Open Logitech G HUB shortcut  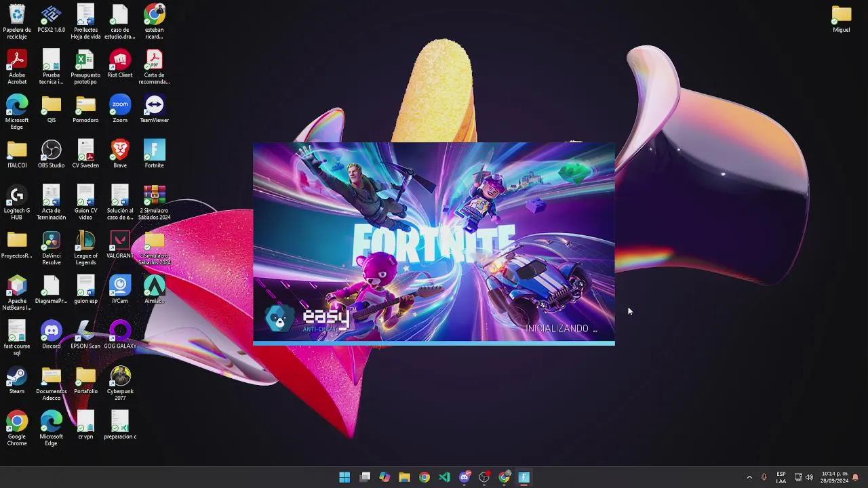pos(17,203)
